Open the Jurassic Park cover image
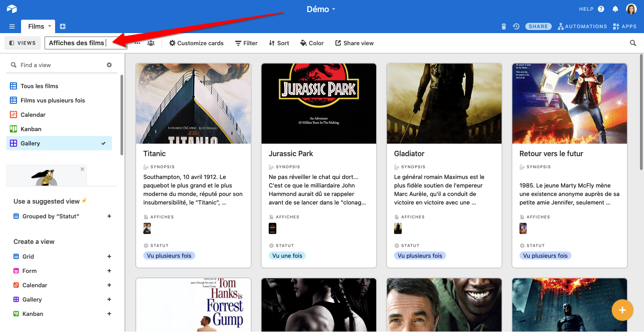Screen dimensions: 644x332 (319, 103)
